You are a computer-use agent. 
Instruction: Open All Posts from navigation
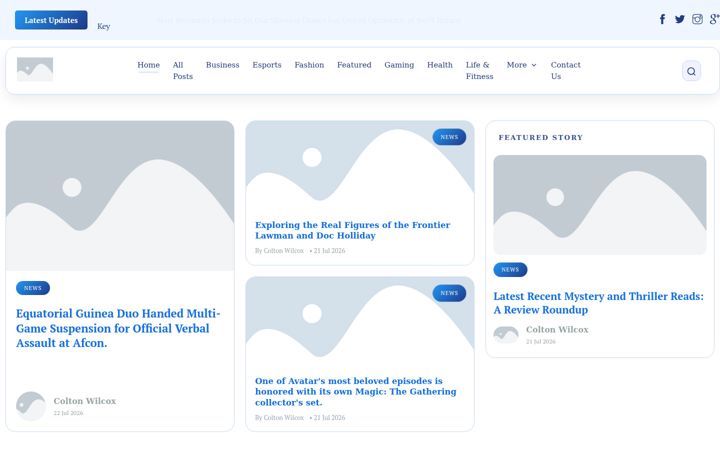pos(183,71)
